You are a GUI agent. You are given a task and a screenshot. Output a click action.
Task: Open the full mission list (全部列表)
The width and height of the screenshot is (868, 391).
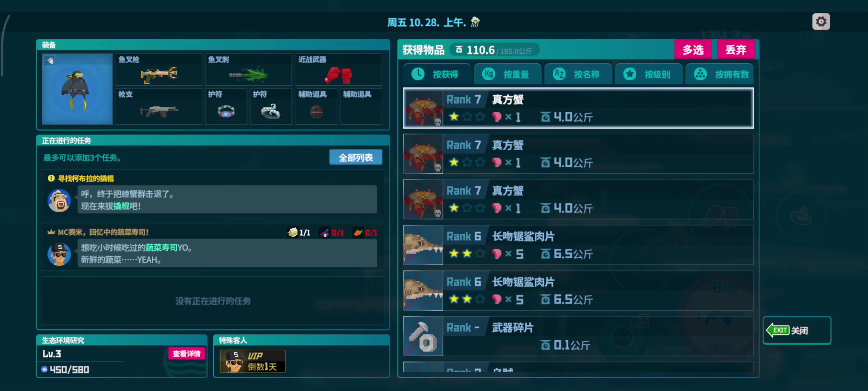356,157
